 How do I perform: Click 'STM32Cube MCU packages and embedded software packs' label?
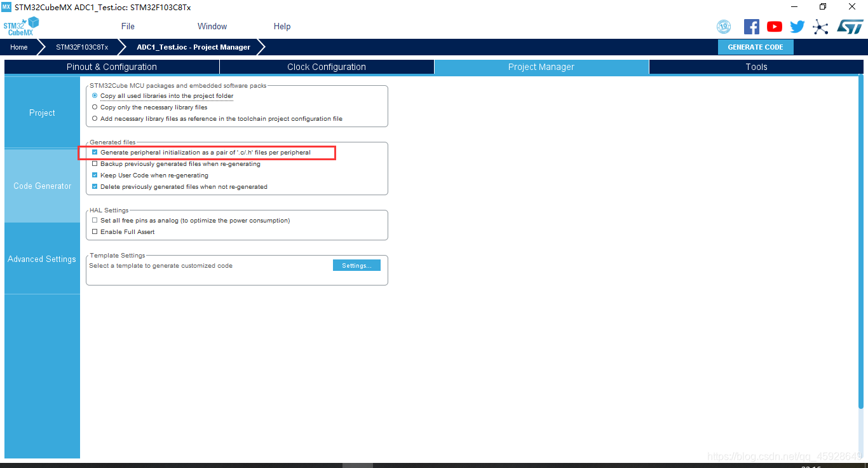pos(179,86)
